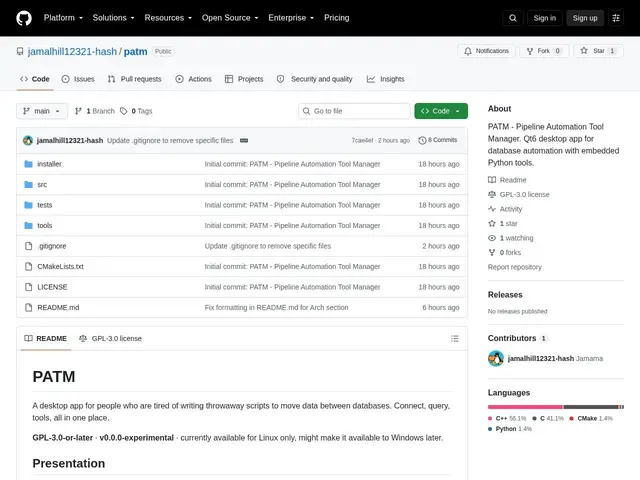This screenshot has width=640, height=480.
Task: Open the Platform dropdown menu
Action: [63, 18]
